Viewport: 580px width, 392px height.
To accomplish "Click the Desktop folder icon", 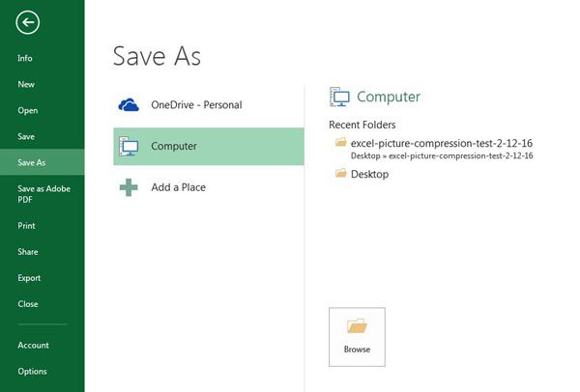I will [x=340, y=174].
